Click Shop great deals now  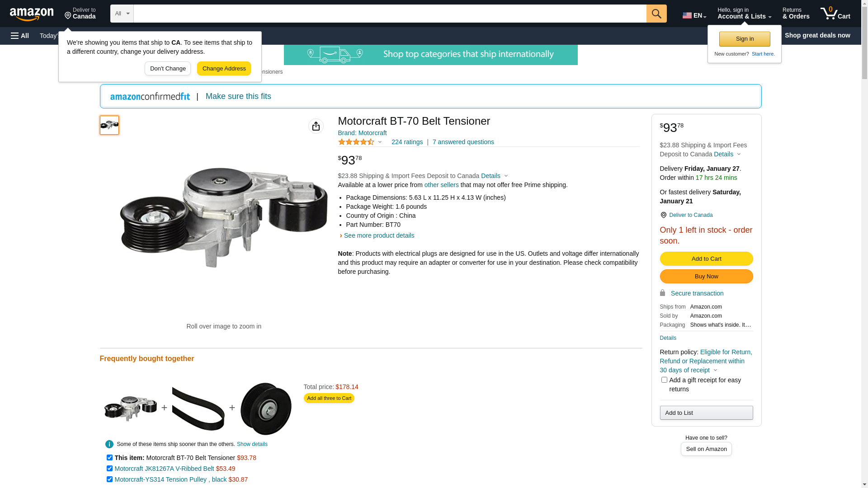[817, 35]
